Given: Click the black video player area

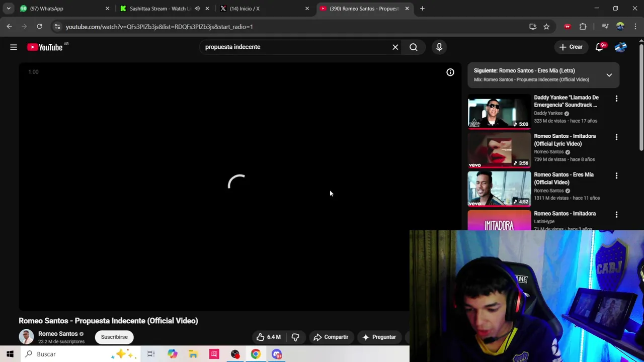Looking at the screenshot, I should (239, 187).
